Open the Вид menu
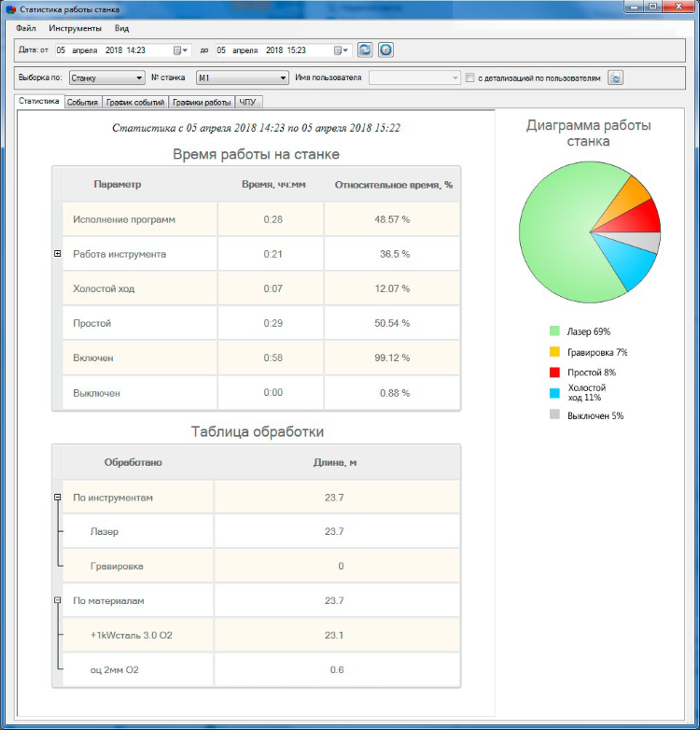 [x=122, y=28]
